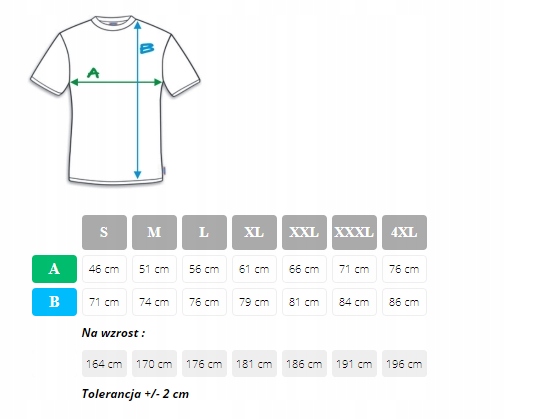Click the Tolerancja +/- 2 cm text

point(136,394)
